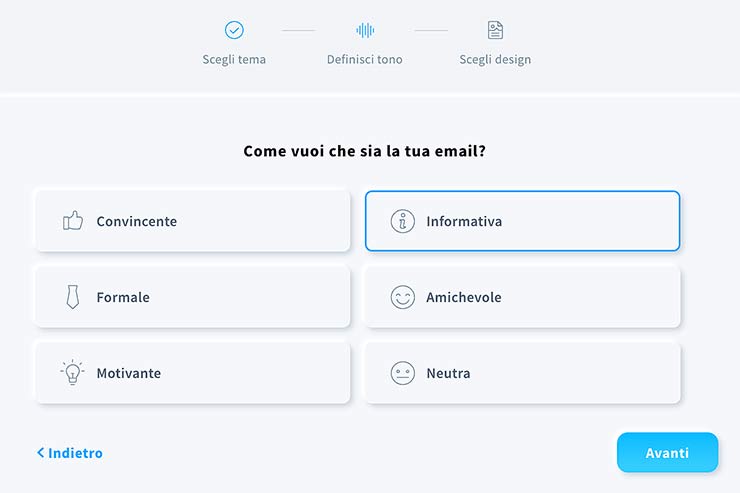Click the sound wave icon for tone
Viewport: 740px width, 493px height.
(365, 30)
